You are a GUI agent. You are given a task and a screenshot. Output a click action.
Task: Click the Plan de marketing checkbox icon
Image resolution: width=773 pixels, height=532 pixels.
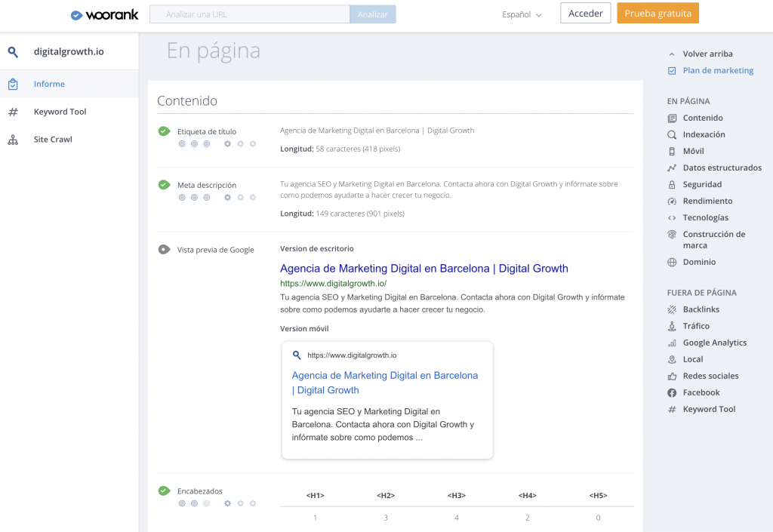click(672, 71)
